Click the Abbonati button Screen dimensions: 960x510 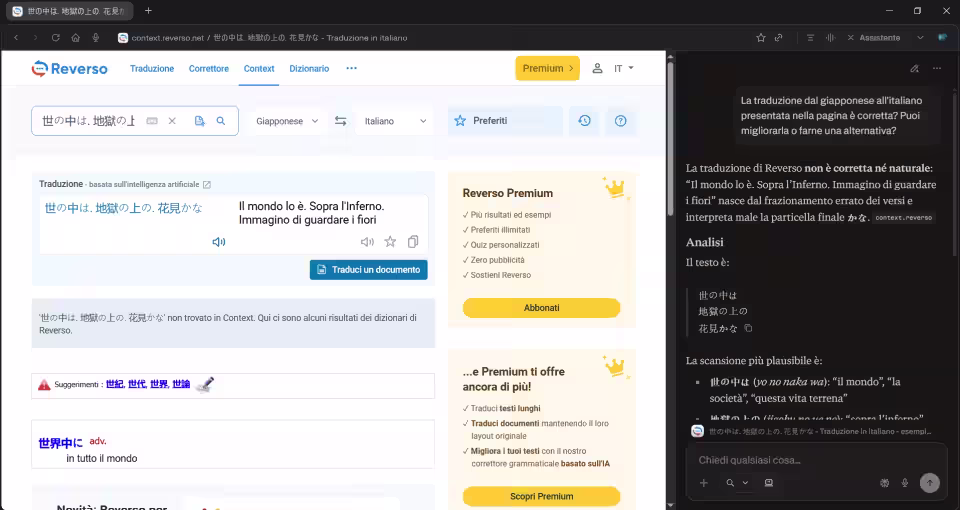point(541,308)
